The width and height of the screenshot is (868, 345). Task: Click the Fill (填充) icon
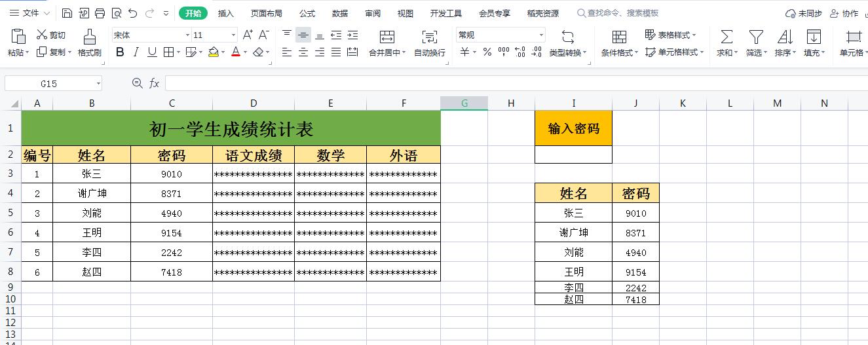click(814, 37)
